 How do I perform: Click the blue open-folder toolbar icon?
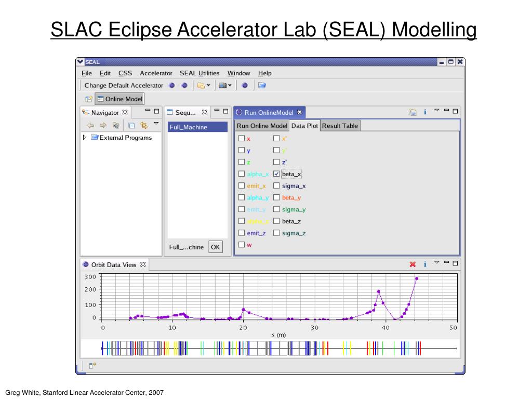point(262,86)
